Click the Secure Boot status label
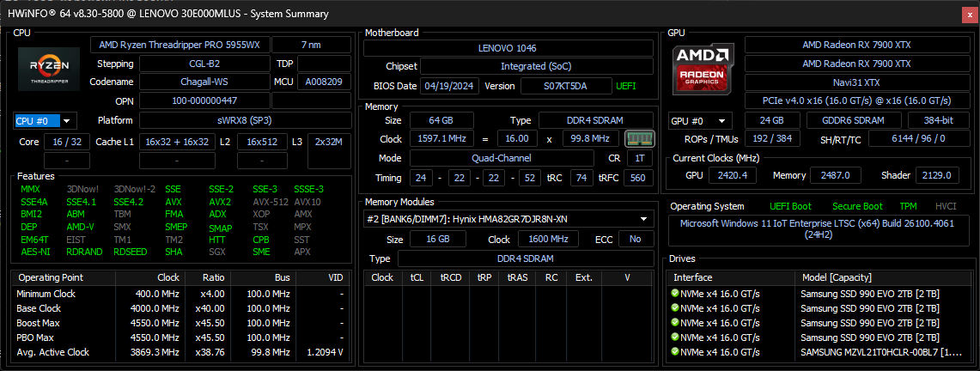Screen dimensions: 980x371 pyautogui.click(x=857, y=206)
